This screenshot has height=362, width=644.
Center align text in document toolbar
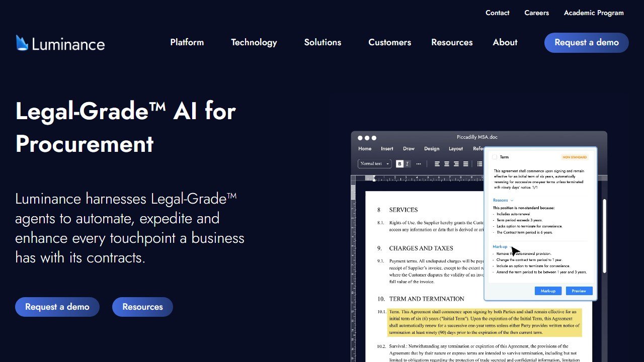click(447, 164)
